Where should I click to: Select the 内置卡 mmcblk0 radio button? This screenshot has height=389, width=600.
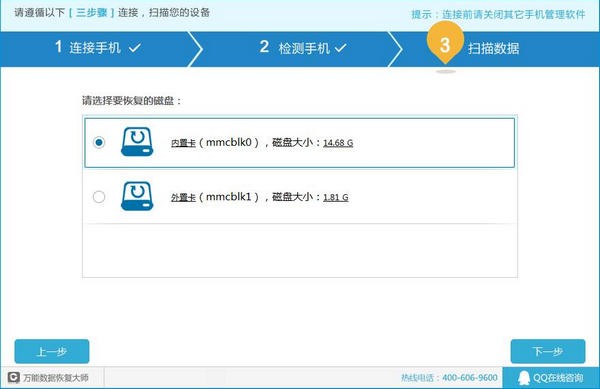[99, 142]
